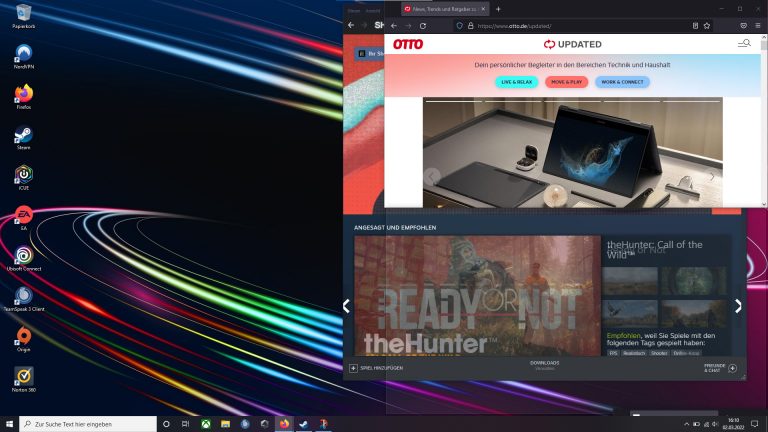
Task: Open the NordVPN desktop icon
Action: (x=23, y=54)
